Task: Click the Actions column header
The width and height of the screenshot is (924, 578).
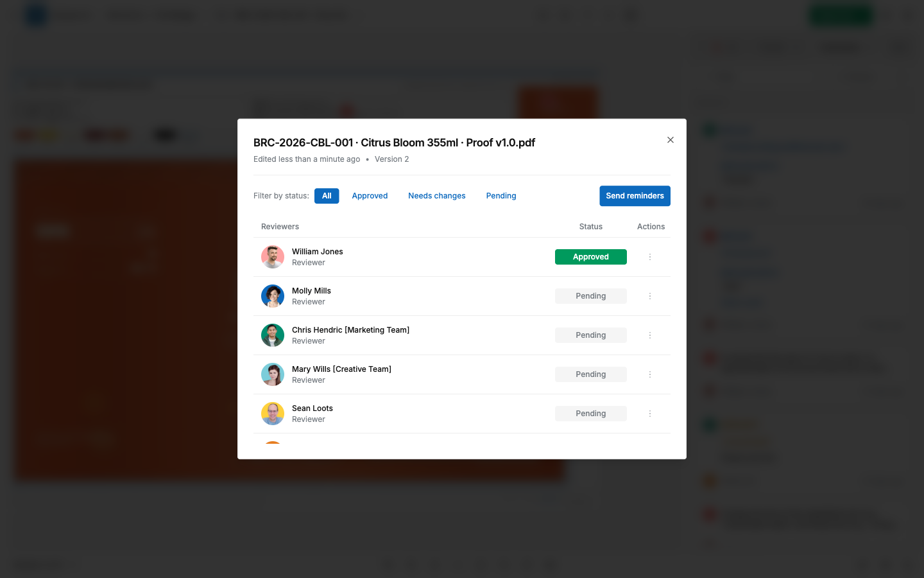Action: (x=651, y=227)
